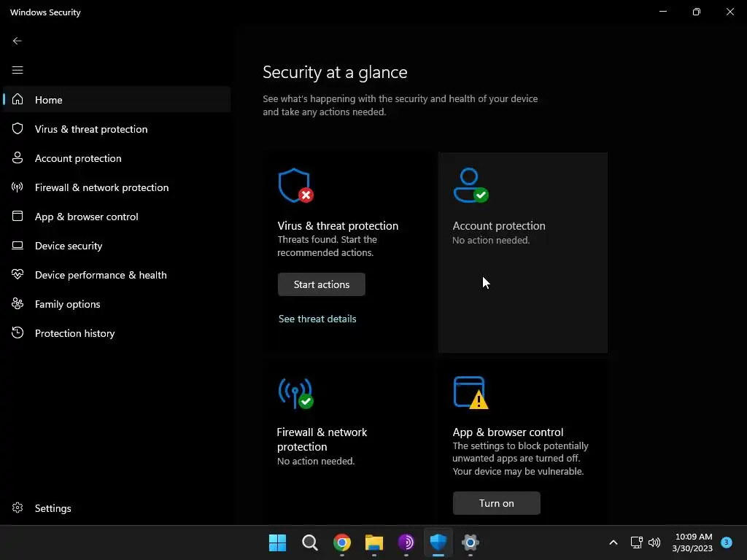Screen dimensions: 747x560
Task: Go to Account protection in sidebar
Action: click(x=78, y=158)
